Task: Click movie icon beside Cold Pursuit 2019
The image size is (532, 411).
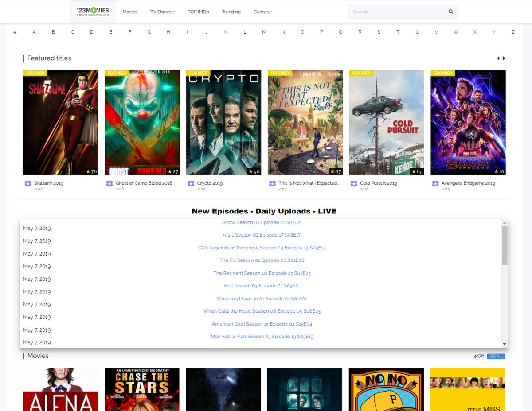Action: tap(354, 183)
